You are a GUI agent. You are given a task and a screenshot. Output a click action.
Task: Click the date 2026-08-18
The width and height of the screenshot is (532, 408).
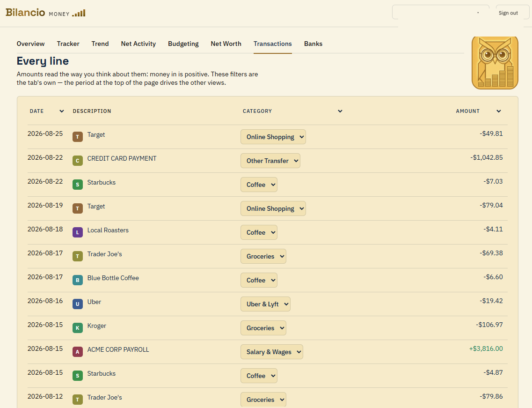[45, 230]
